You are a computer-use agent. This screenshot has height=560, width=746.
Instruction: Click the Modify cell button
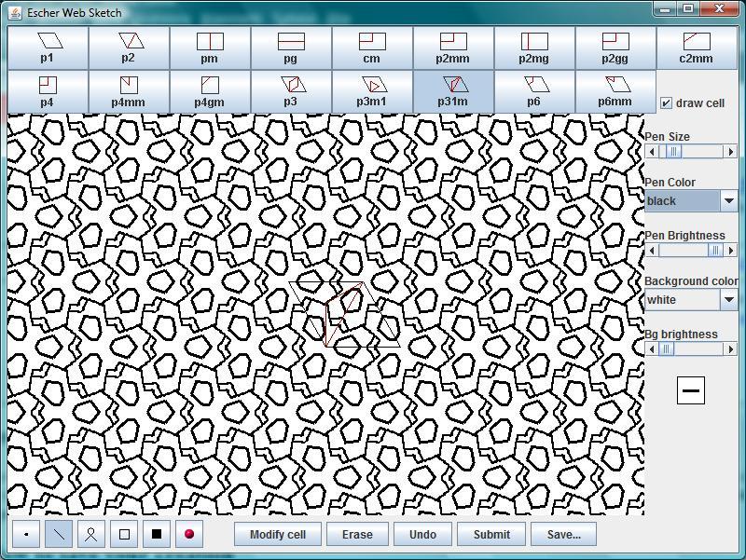pyautogui.click(x=278, y=534)
